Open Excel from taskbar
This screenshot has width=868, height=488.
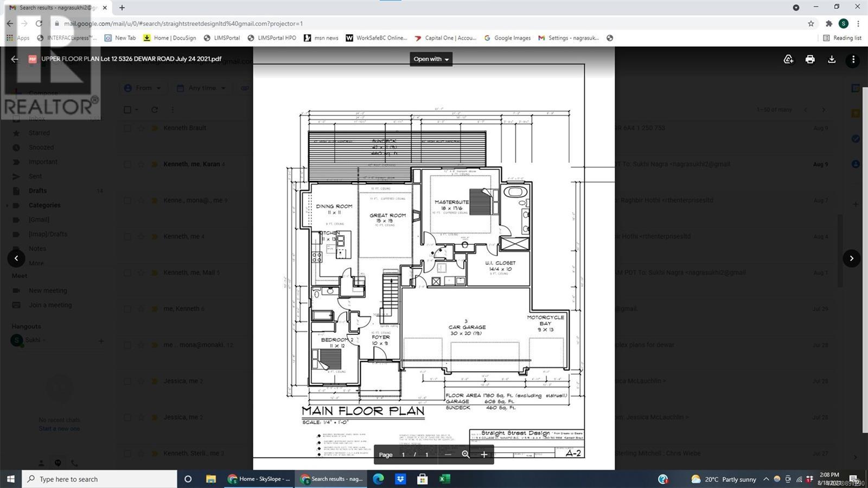(444, 479)
